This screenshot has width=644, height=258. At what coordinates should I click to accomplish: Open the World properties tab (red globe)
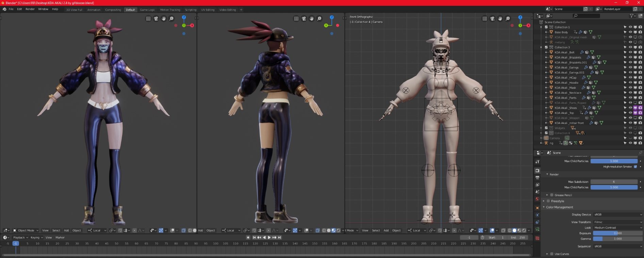click(x=537, y=199)
